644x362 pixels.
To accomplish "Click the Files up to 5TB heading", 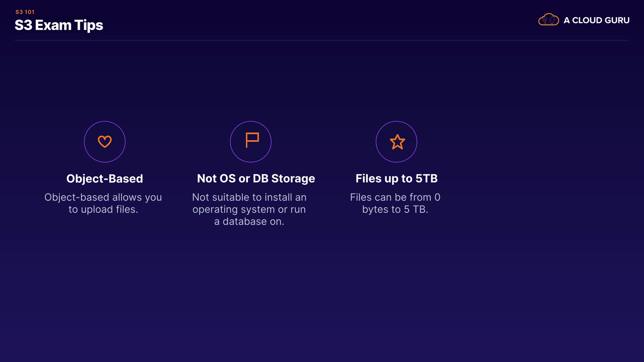I will (396, 179).
